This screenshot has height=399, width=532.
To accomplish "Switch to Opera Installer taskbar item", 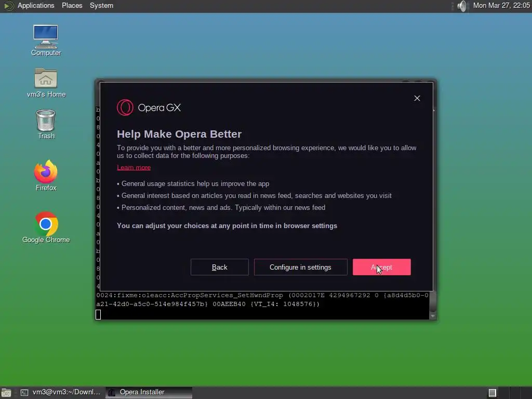I will tap(149, 392).
